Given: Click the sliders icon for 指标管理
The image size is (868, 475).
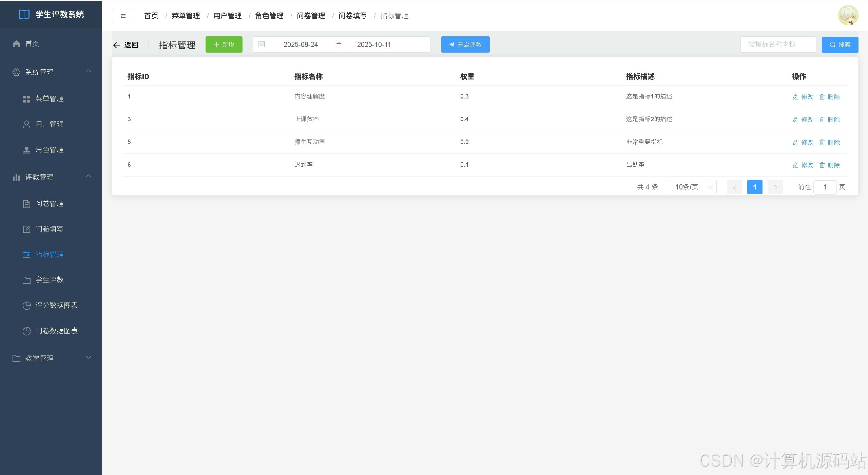Looking at the screenshot, I should point(26,255).
